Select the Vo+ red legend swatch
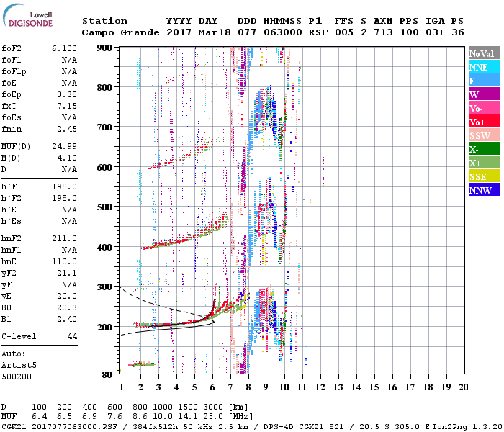This screenshot has height=432, width=504. click(x=484, y=122)
